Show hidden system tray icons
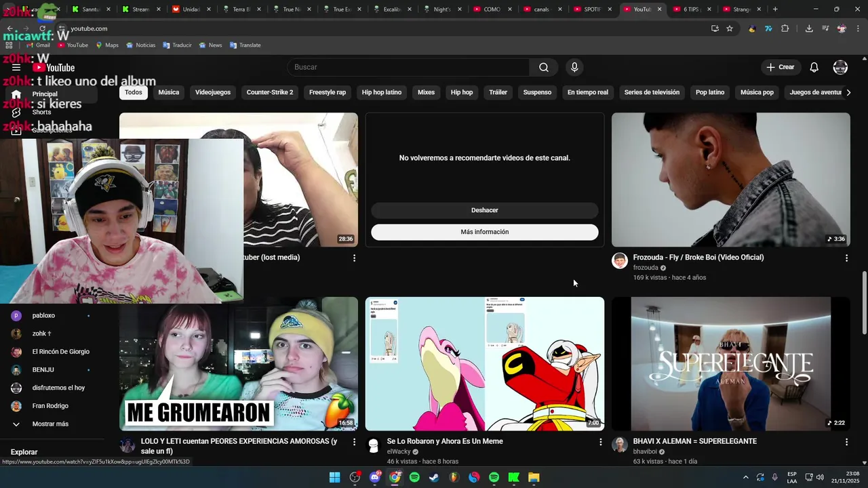Image resolution: width=868 pixels, height=488 pixels. (745, 477)
